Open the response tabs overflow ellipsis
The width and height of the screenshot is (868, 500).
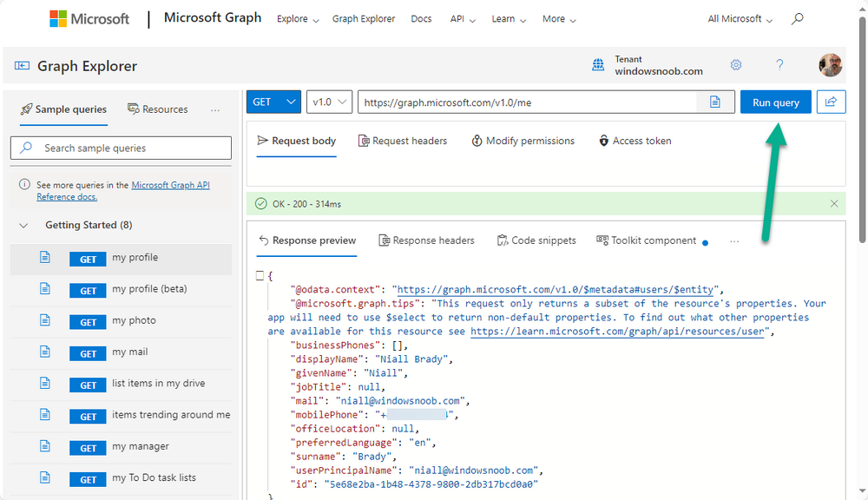(x=734, y=241)
